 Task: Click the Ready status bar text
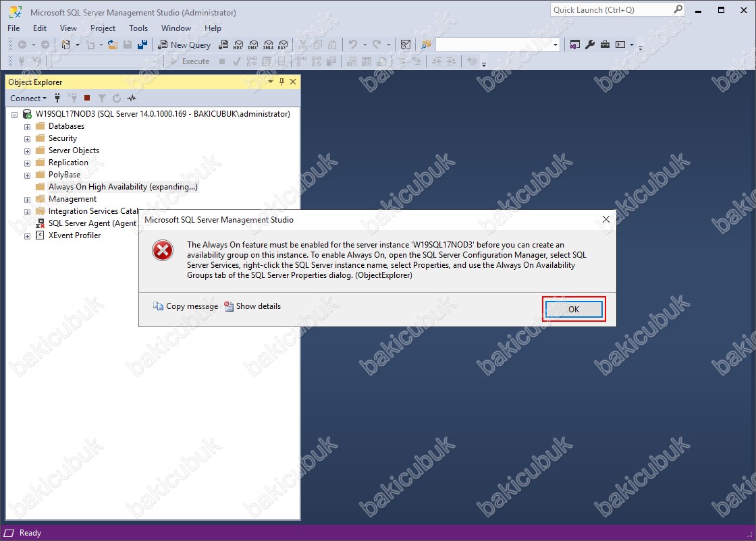(x=30, y=533)
